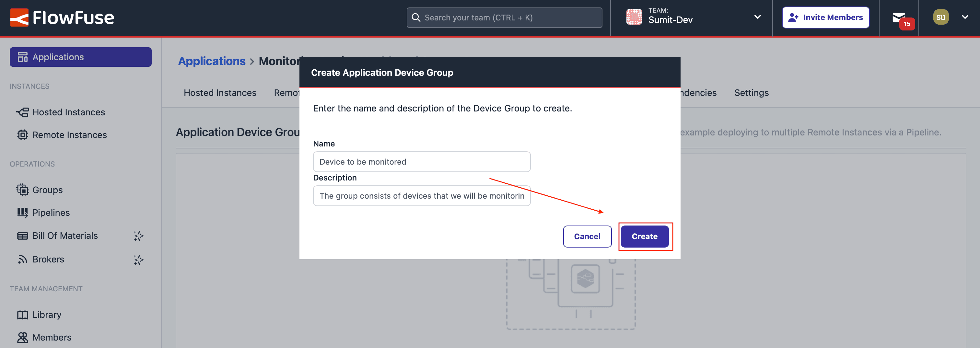
Task: Select the sparkle icon next to Brokers
Action: 138,260
